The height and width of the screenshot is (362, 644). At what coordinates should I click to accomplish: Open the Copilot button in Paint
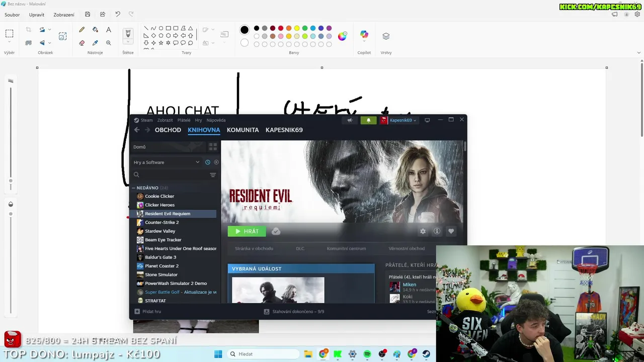[364, 35]
